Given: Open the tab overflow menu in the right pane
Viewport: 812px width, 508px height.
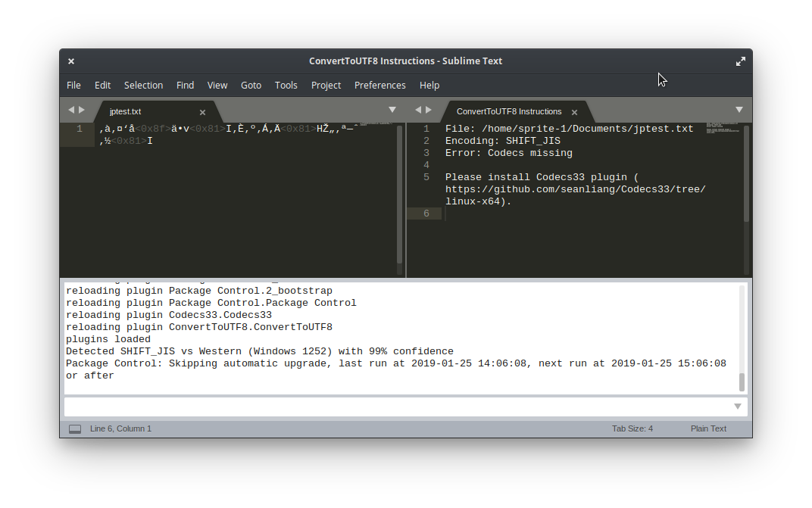Looking at the screenshot, I should click(739, 109).
